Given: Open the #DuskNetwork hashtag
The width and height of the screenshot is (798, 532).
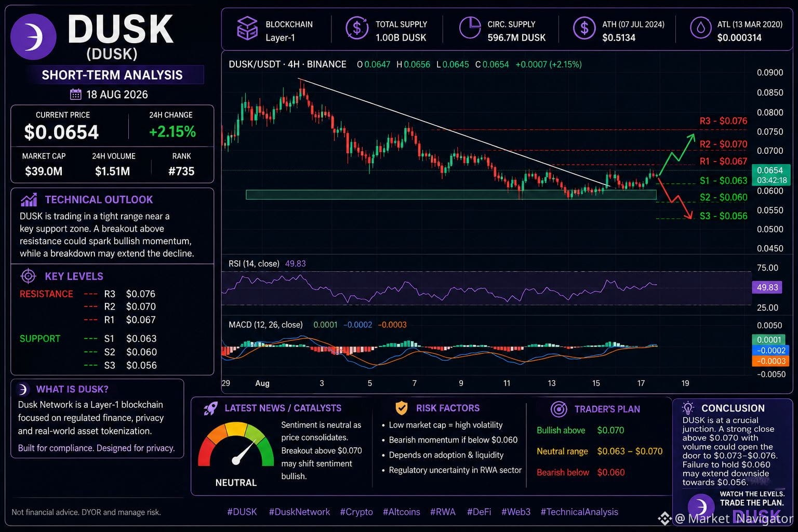Looking at the screenshot, I should (x=299, y=512).
